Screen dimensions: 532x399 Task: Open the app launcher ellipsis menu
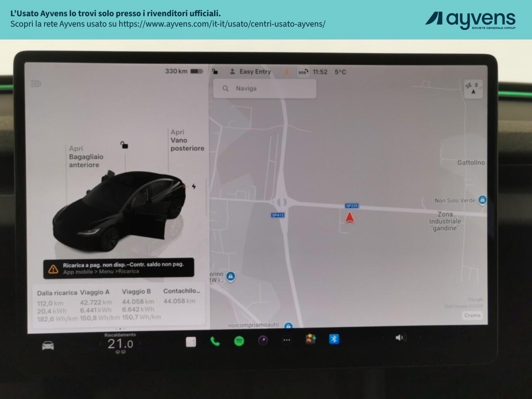(x=286, y=340)
